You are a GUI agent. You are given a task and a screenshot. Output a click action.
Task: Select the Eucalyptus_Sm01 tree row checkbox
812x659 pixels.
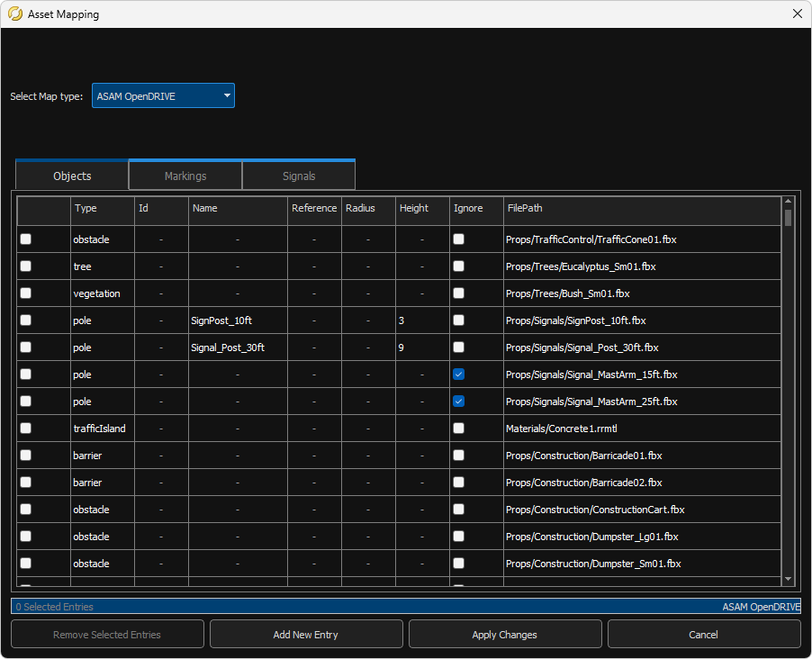click(x=25, y=266)
